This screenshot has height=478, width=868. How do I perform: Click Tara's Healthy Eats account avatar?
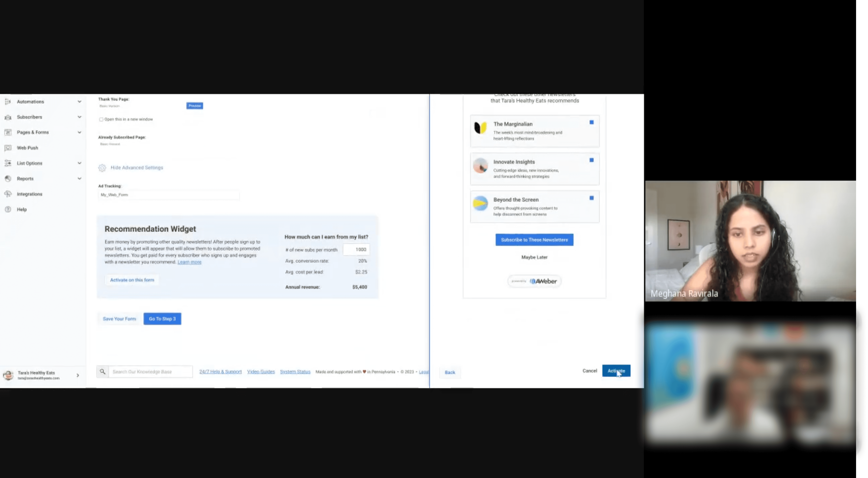[x=8, y=375]
